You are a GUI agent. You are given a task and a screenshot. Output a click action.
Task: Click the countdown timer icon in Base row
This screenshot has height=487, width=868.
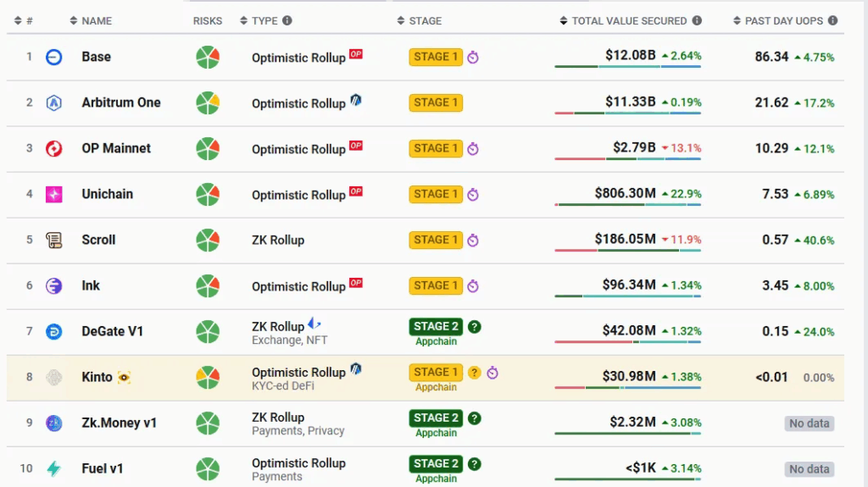[473, 58]
